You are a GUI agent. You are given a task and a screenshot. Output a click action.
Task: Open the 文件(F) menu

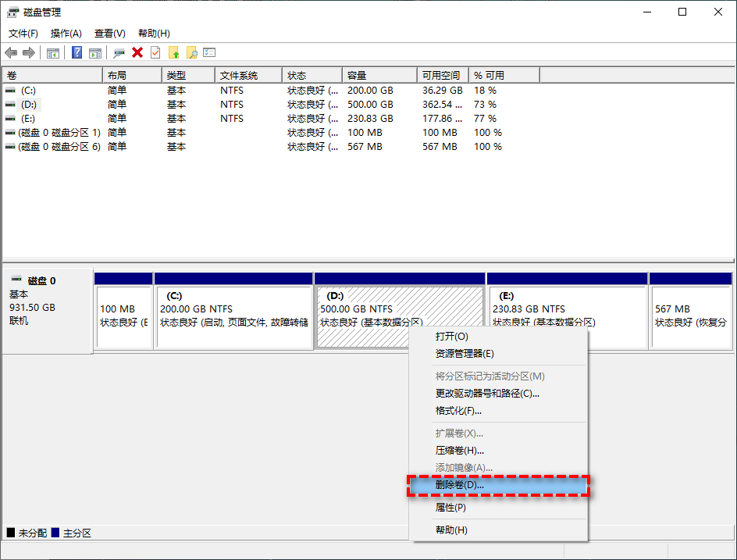[x=23, y=34]
